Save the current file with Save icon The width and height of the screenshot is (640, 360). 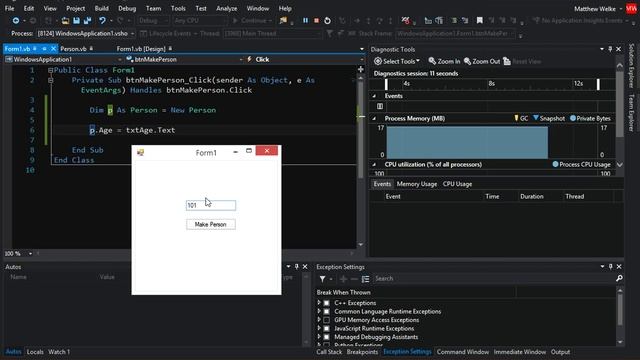pyautogui.click(x=76, y=20)
